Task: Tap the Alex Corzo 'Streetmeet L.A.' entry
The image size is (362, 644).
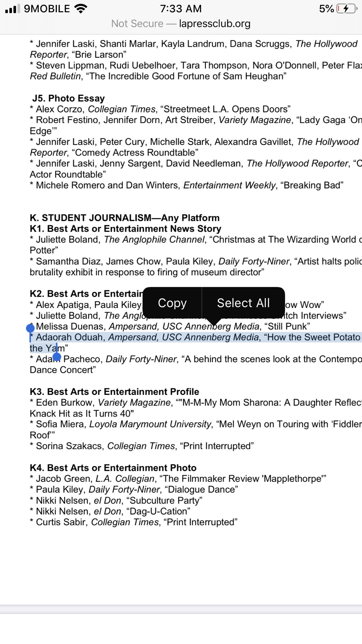Action: 160,109
